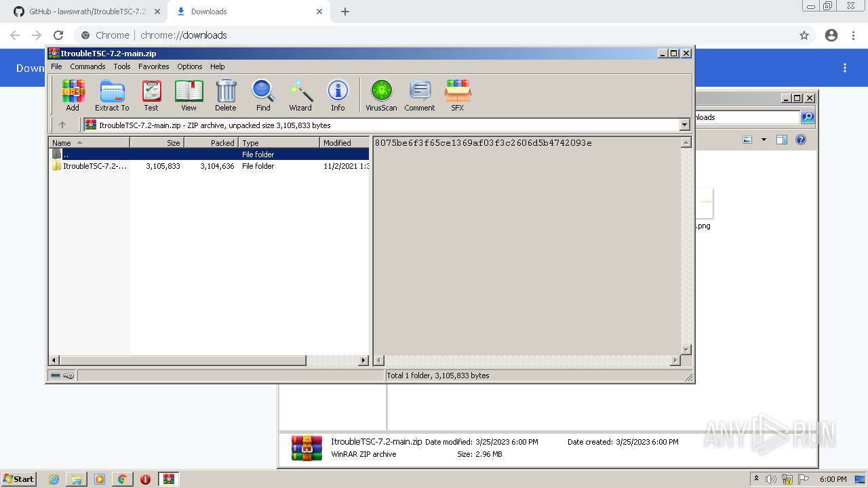Open Downloads page more actions menu
The image size is (868, 488).
(845, 68)
